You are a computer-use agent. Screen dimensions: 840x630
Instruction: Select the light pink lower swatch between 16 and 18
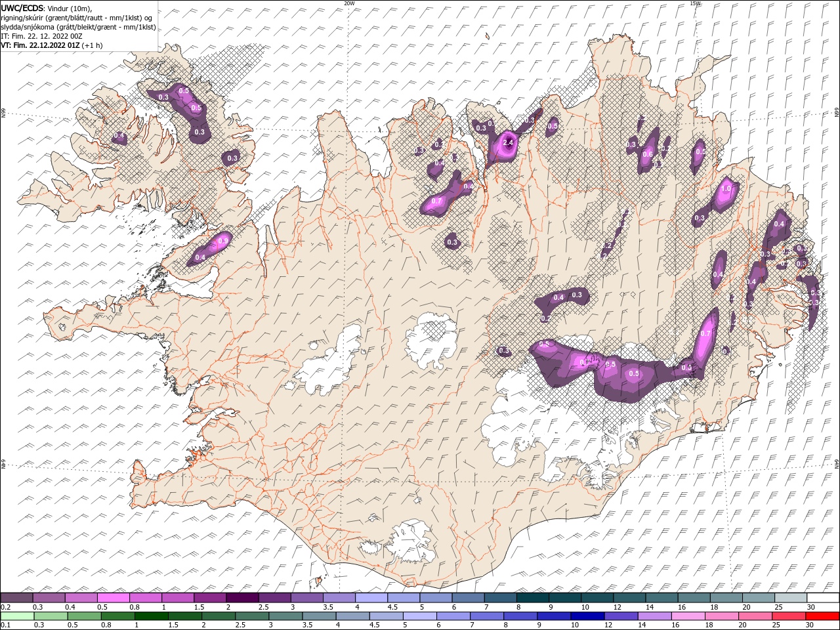coord(688,616)
